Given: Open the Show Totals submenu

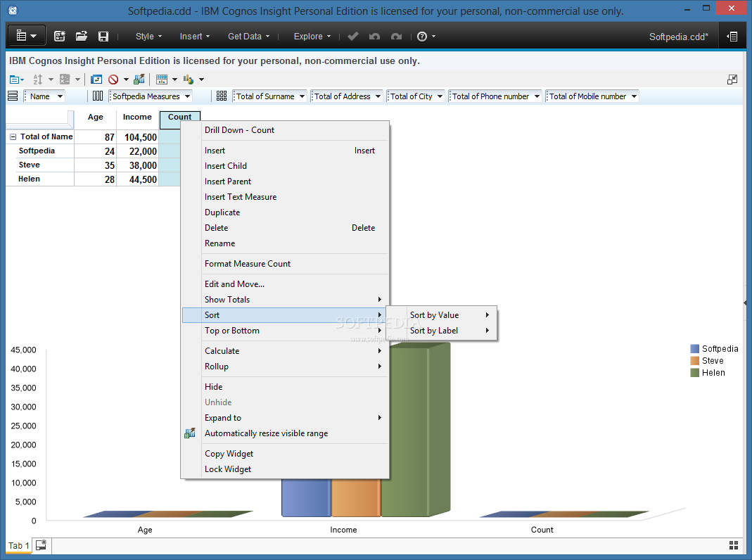Looking at the screenshot, I should tap(286, 300).
